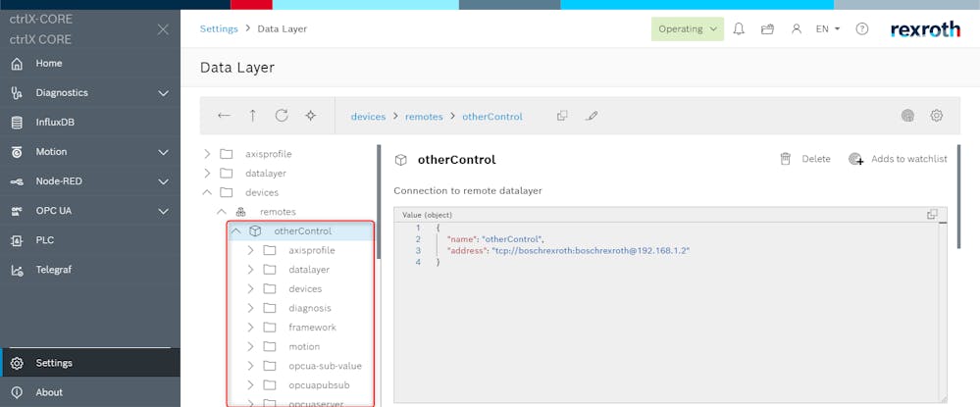980x407 pixels.
Task: Open the InfluxDB sidebar entry
Action: click(90, 123)
